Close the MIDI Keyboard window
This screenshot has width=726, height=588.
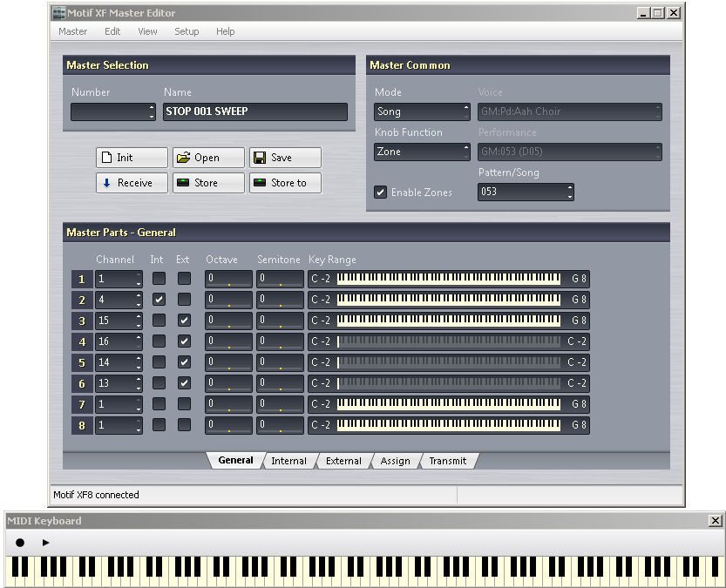(715, 521)
